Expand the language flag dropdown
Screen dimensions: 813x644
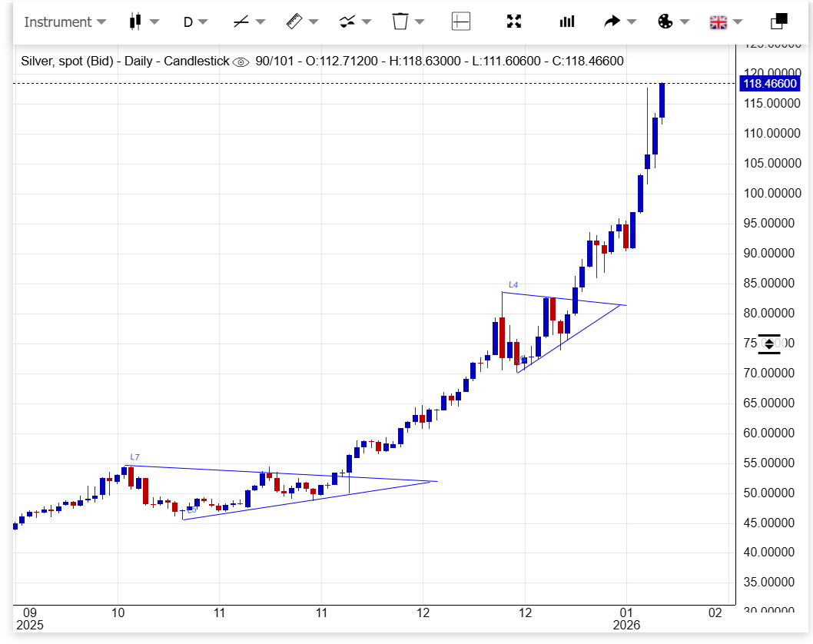coord(725,22)
